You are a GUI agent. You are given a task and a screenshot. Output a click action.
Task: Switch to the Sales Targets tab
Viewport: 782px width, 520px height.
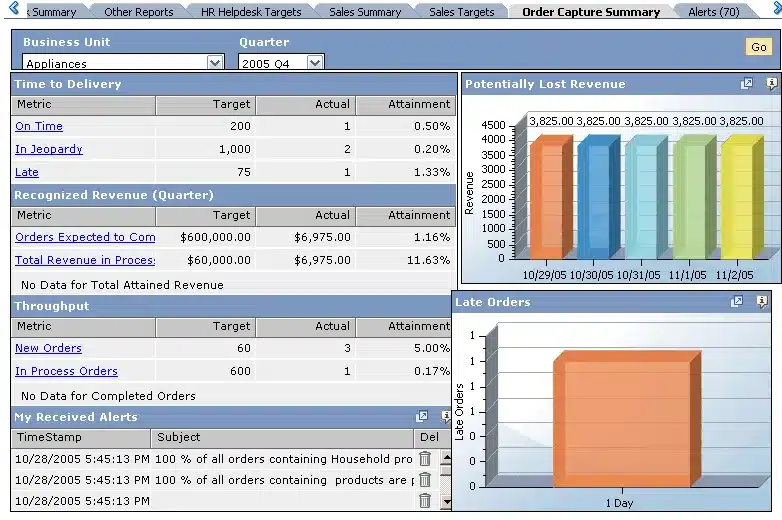tap(461, 11)
